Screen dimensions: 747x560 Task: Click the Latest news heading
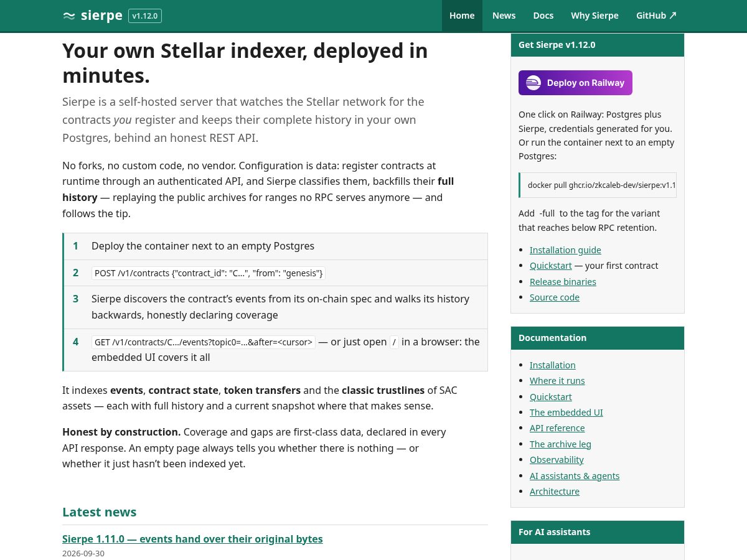point(99,512)
